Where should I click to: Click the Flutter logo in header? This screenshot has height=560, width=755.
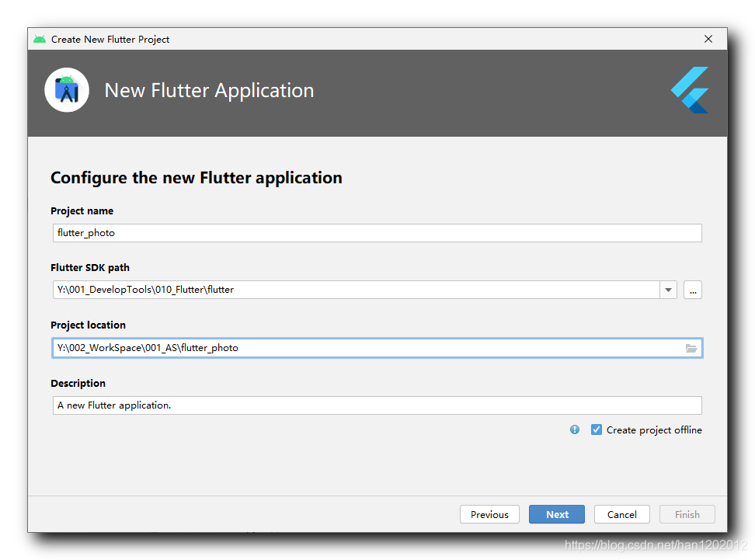coord(690,90)
